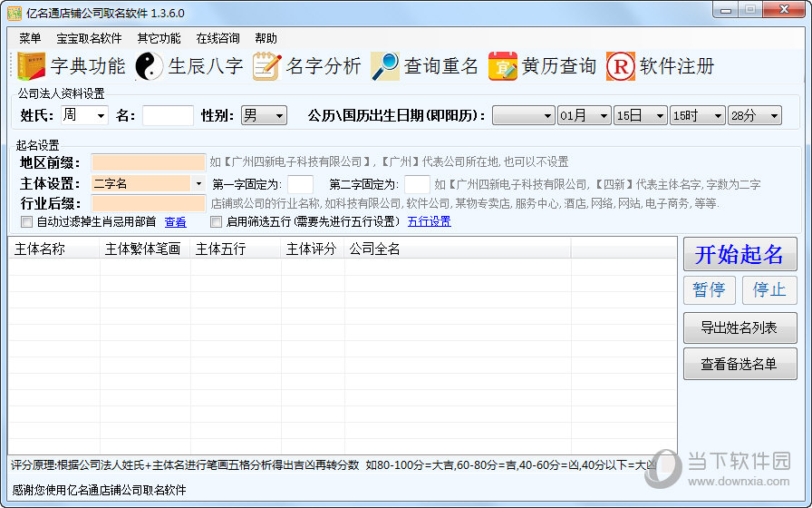Open the 宝宝取名软件 menu
This screenshot has height=508, width=812.
pyautogui.click(x=89, y=38)
